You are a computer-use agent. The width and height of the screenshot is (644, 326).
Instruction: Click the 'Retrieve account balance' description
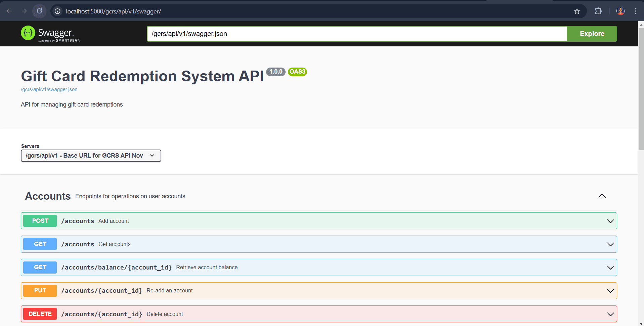pos(207,268)
